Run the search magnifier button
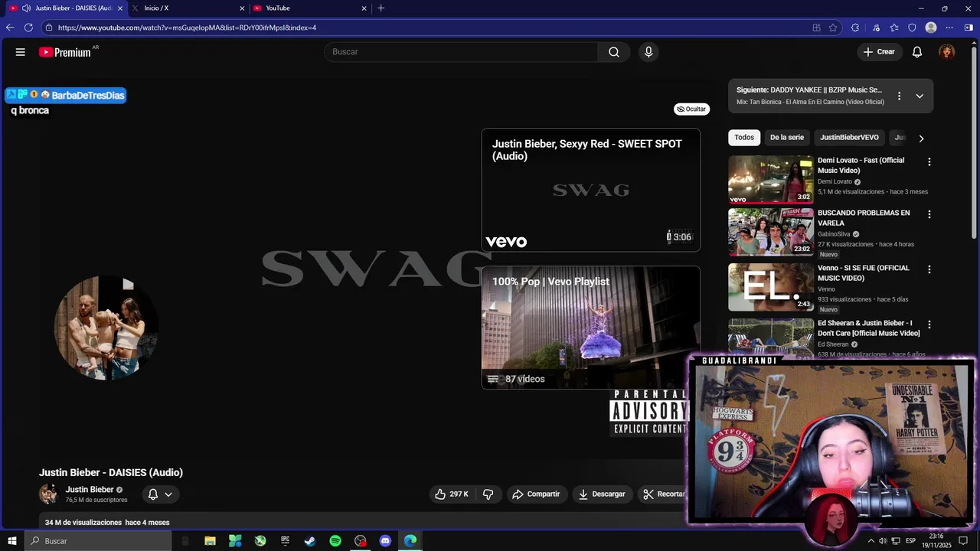Viewport: 980px width, 551px height. (614, 52)
